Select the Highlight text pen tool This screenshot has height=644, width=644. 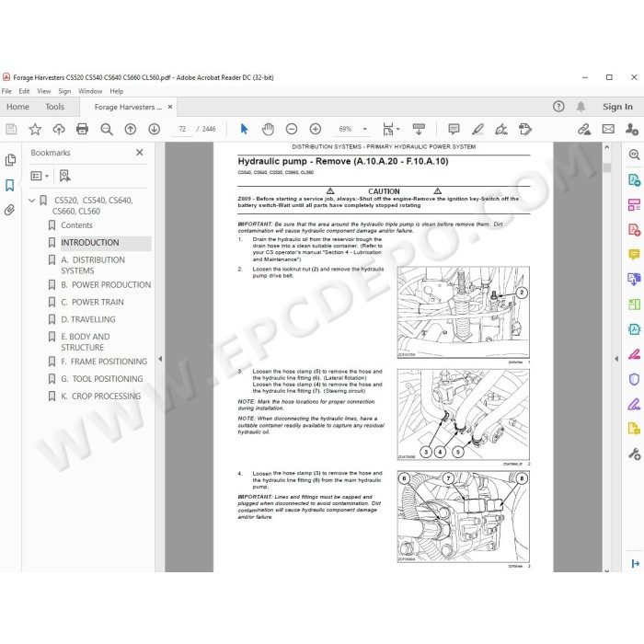[477, 130]
